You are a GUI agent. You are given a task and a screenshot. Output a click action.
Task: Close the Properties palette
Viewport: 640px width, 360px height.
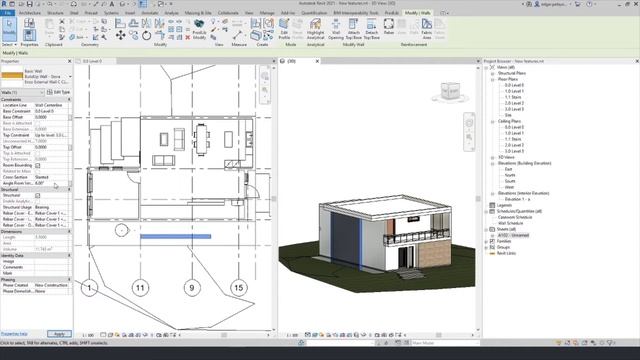69,61
